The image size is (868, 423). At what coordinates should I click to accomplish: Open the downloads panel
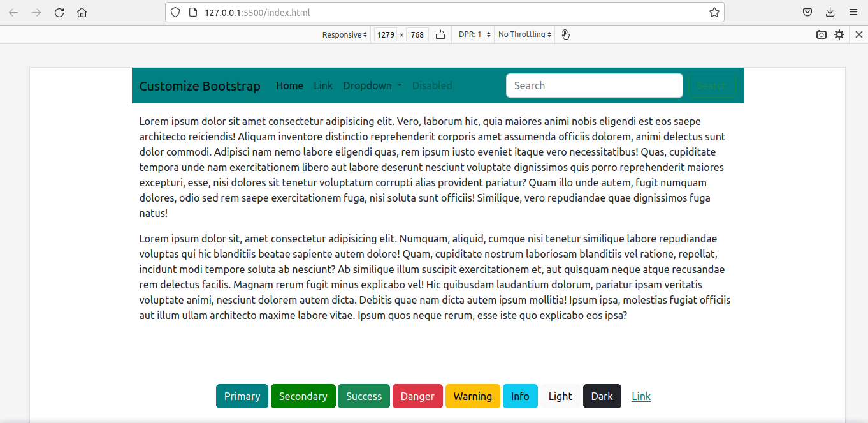tap(830, 12)
